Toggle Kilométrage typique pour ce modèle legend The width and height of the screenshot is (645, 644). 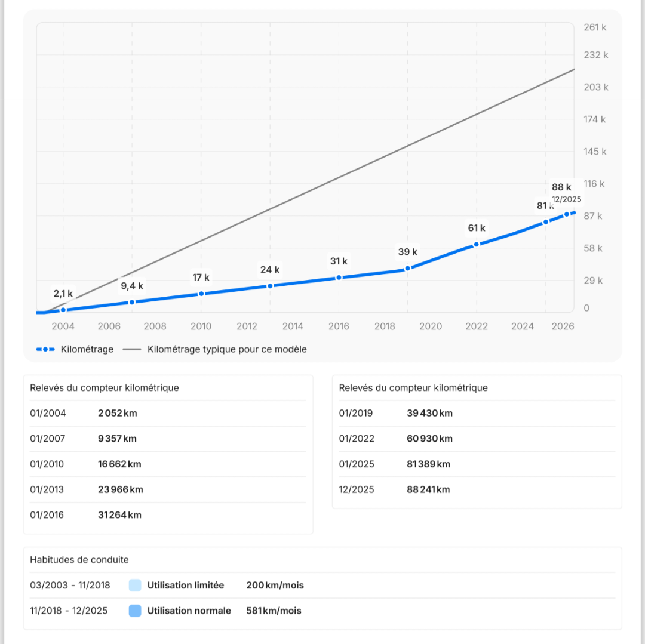point(215,349)
